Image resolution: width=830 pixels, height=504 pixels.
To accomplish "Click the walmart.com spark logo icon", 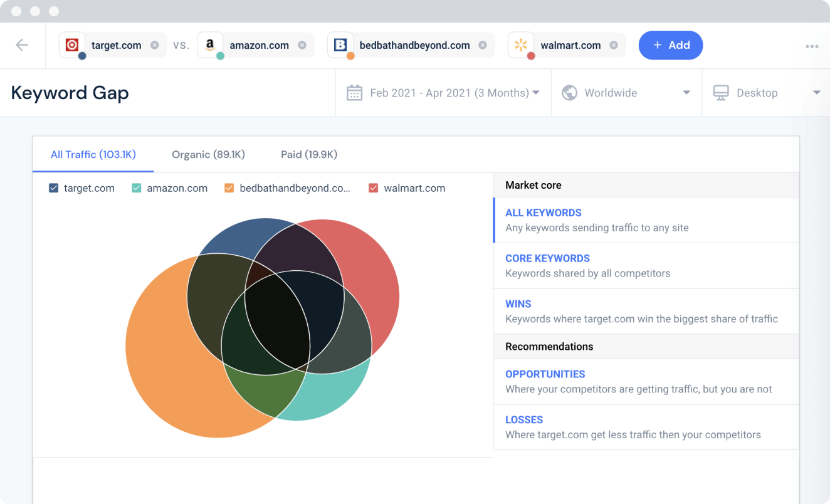I will pos(520,45).
